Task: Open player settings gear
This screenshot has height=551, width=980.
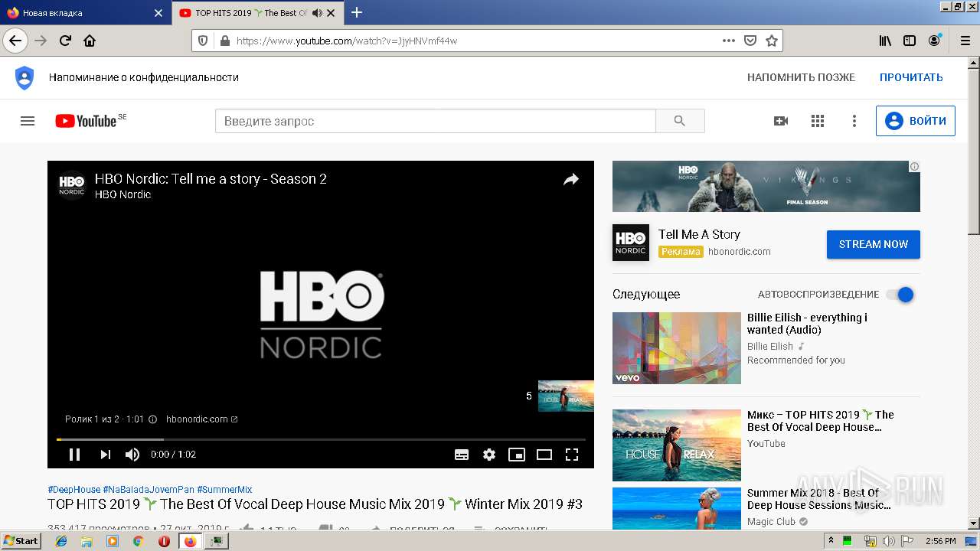Action: 489,455
